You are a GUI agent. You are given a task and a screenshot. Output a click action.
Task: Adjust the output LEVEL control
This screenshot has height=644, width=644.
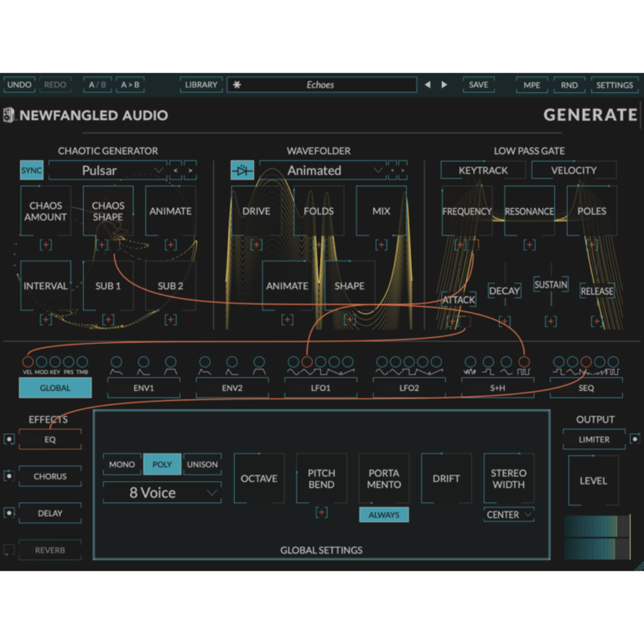coord(593,480)
